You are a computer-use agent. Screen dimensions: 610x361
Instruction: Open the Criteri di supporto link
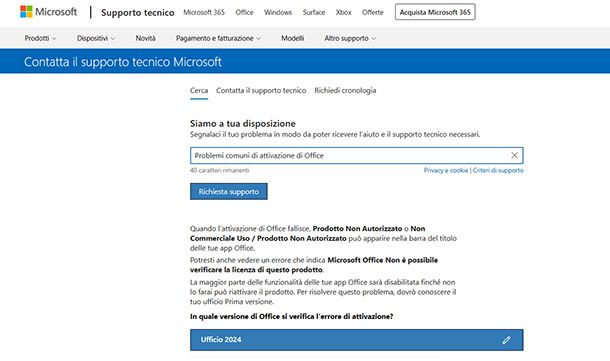tap(498, 170)
